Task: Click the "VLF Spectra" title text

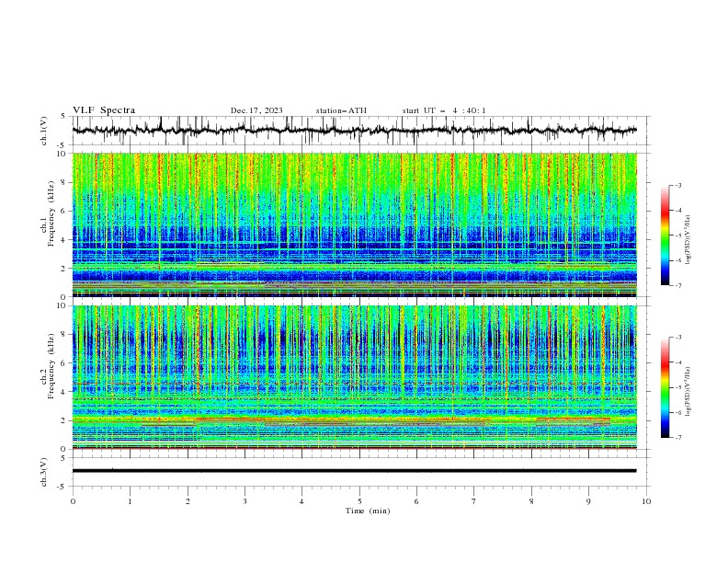Action: point(104,110)
